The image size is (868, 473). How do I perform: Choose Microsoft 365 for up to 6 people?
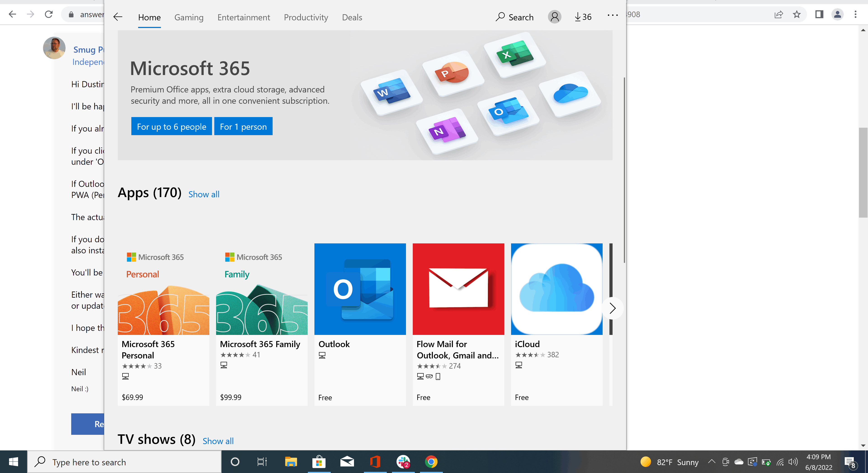tap(172, 126)
